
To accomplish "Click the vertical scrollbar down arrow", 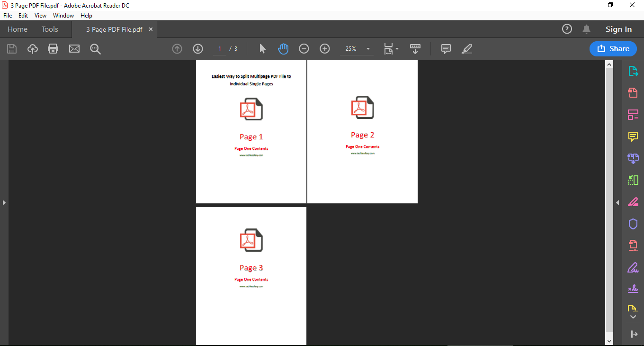I will coord(609,341).
